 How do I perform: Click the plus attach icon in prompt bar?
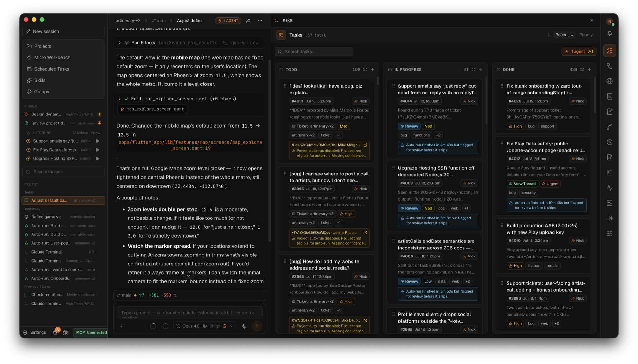(122, 326)
